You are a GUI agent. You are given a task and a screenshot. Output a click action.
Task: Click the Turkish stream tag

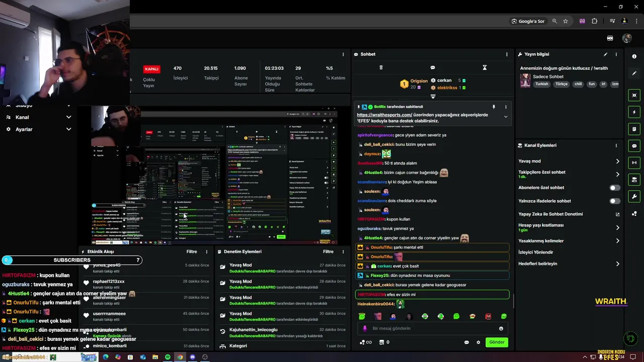click(x=541, y=84)
